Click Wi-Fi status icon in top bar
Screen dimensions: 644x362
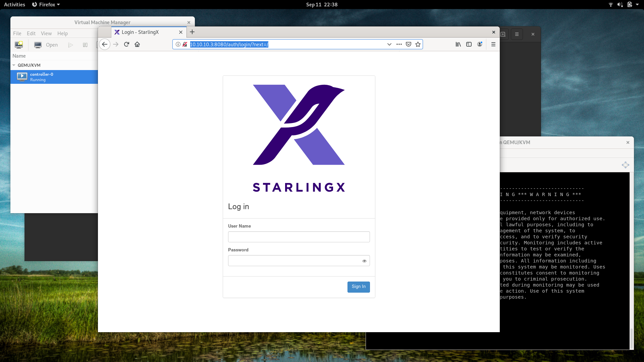point(611,4)
